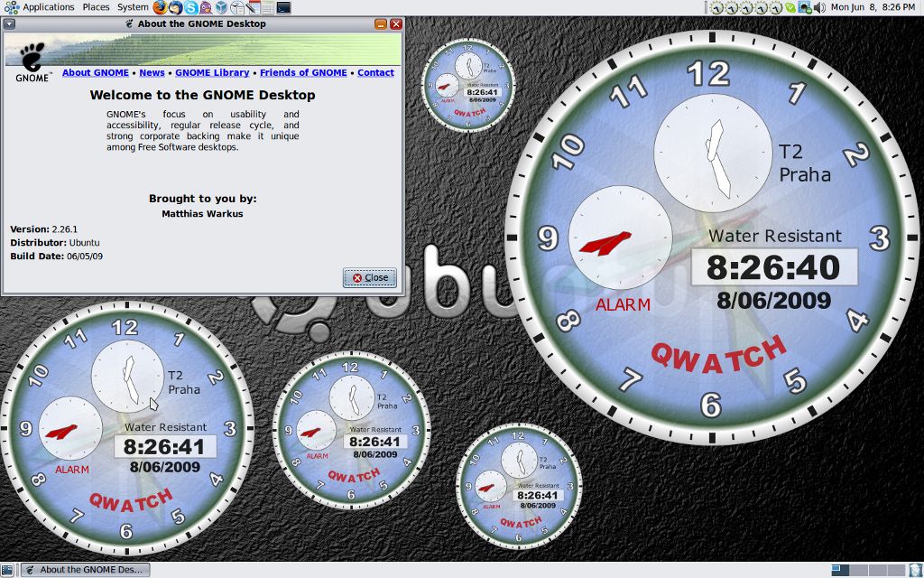The width and height of the screenshot is (924, 578).
Task: Visit the Friends of GNOME link
Action: (x=303, y=72)
